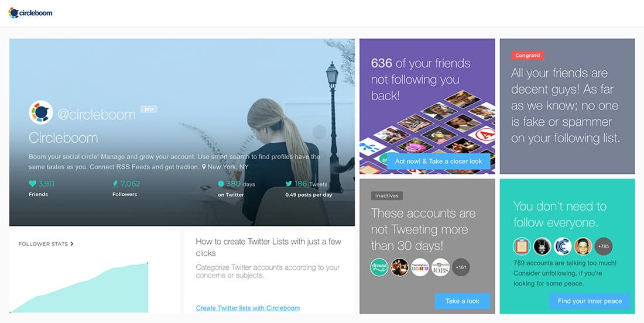Click the Take a look button
The image size is (644, 323).
(463, 301)
